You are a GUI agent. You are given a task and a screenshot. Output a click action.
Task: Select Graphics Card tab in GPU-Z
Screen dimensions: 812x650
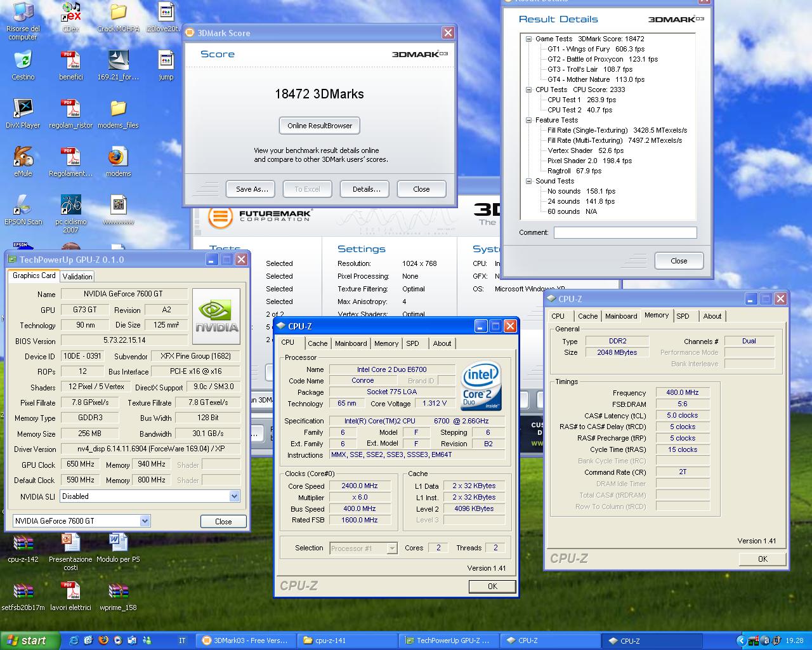pyautogui.click(x=34, y=275)
